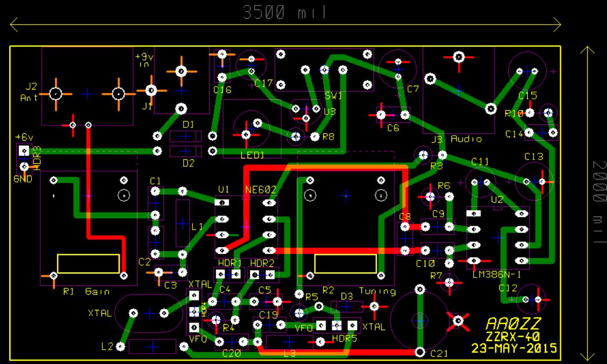The width and height of the screenshot is (607, 364).
Task: Select the oval XTAL crystal footprint
Action: 148,313
